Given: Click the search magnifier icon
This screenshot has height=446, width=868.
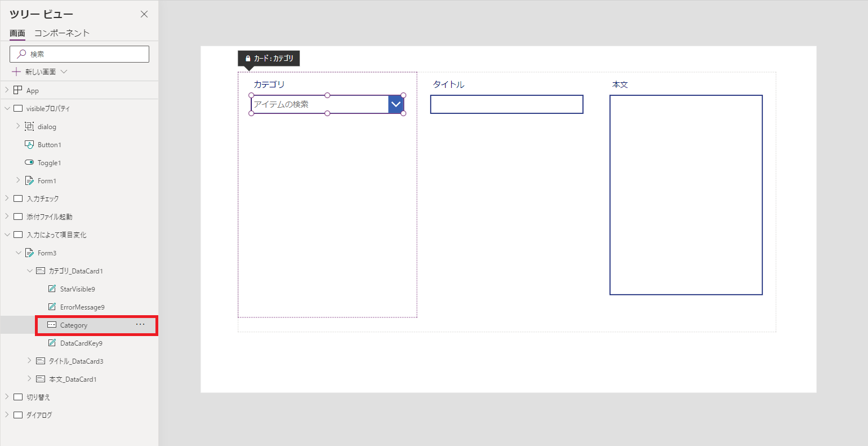Looking at the screenshot, I should [x=21, y=54].
